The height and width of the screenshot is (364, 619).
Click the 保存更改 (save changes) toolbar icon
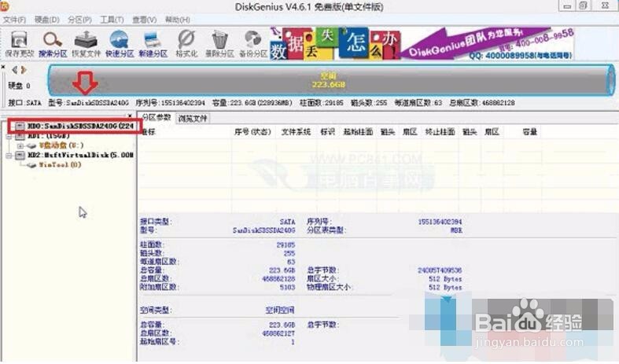coord(19,40)
